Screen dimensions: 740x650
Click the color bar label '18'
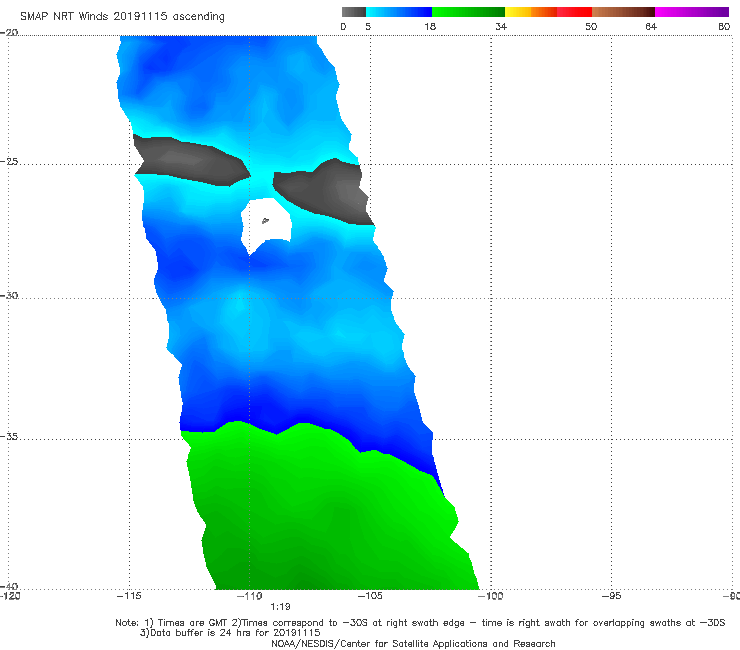pyautogui.click(x=430, y=27)
